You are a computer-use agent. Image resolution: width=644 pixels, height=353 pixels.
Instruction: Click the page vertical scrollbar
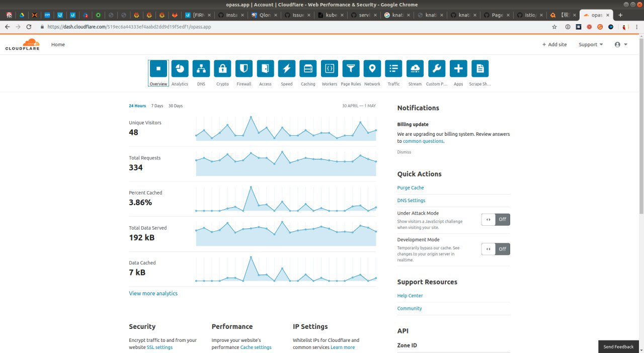pos(641,126)
